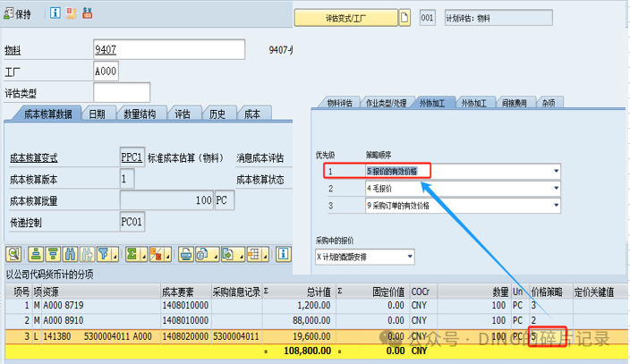The width and height of the screenshot is (630, 364).
Task: Click the empty 评估类型 input field
Action: (122, 93)
